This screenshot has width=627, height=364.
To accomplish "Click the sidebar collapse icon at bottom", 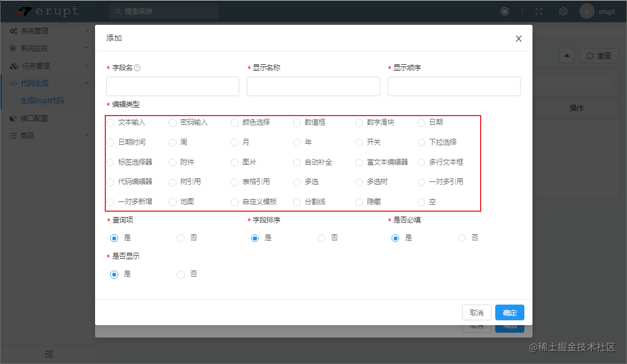I will 49,354.
